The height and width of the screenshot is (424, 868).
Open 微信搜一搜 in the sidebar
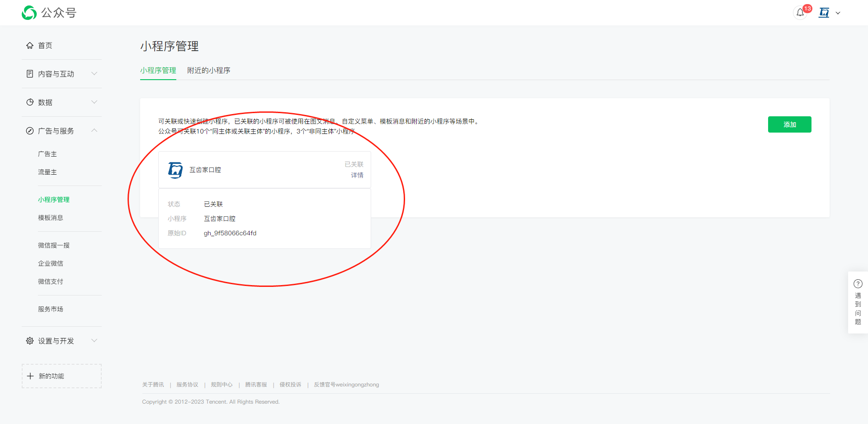pyautogui.click(x=54, y=245)
